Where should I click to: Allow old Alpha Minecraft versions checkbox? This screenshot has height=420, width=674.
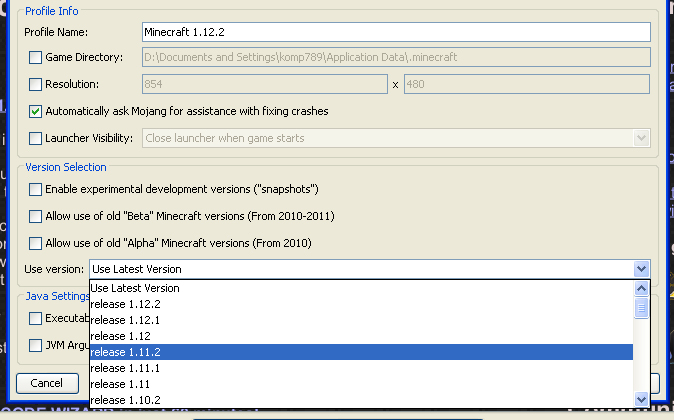pos(35,243)
